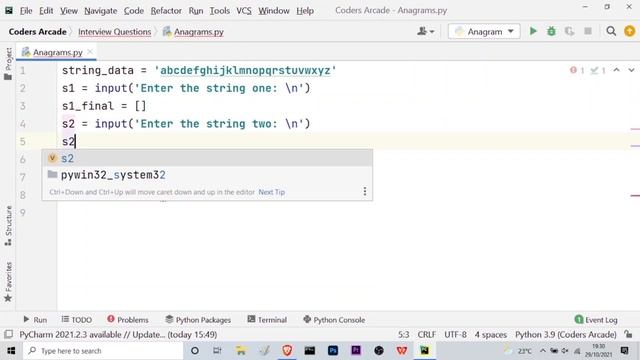Image resolution: width=640 pixels, height=360 pixels.
Task: Toggle read-only lock icon in status bar
Action: click(x=628, y=334)
